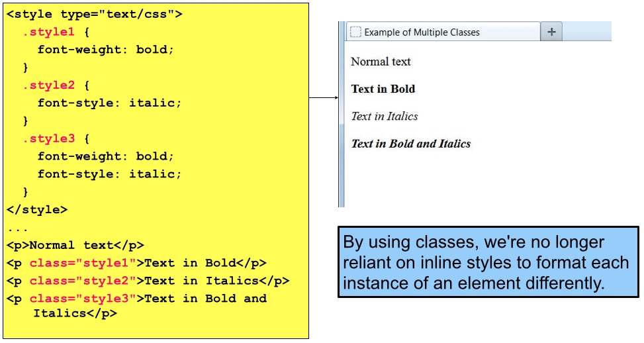644x343 pixels.
Task: Click the 'Normal text' paragraph in the browser
Action: [381, 62]
